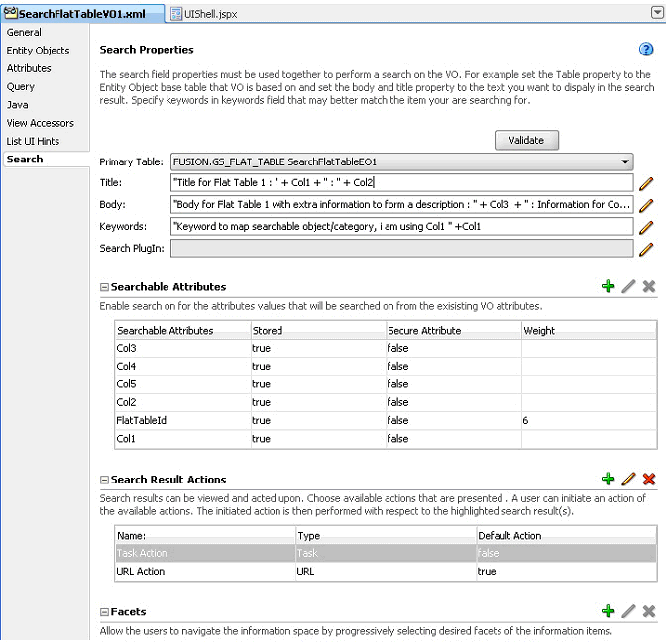Click the pencil icon beside Search PlugIn field

point(646,249)
